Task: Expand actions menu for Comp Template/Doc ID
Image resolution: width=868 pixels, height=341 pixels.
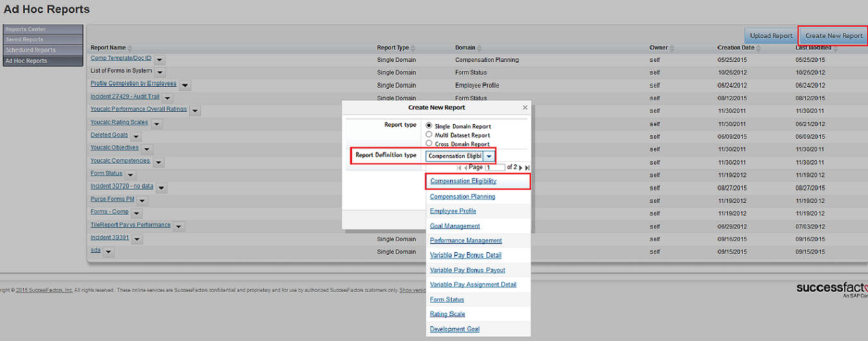Action: pos(160,60)
